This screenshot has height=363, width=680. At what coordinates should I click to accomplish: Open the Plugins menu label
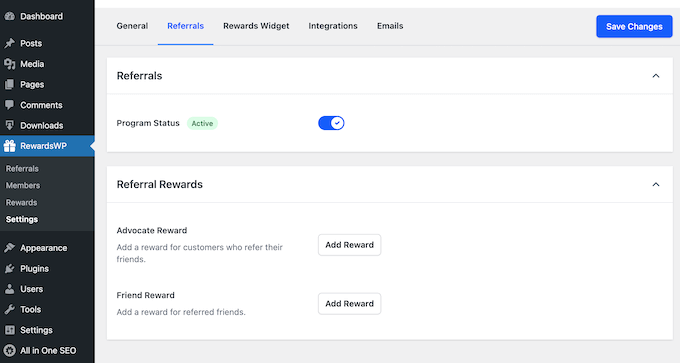(x=34, y=268)
